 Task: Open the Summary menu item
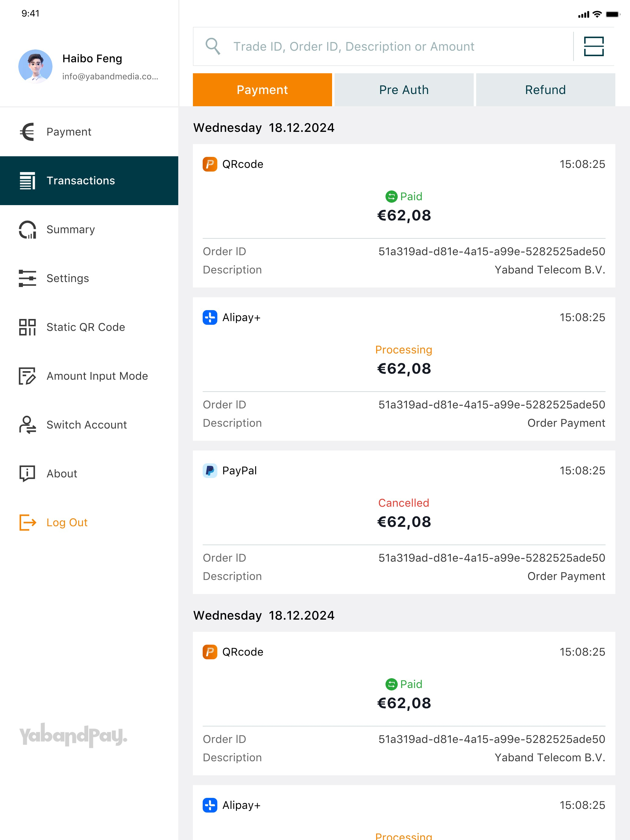click(89, 229)
